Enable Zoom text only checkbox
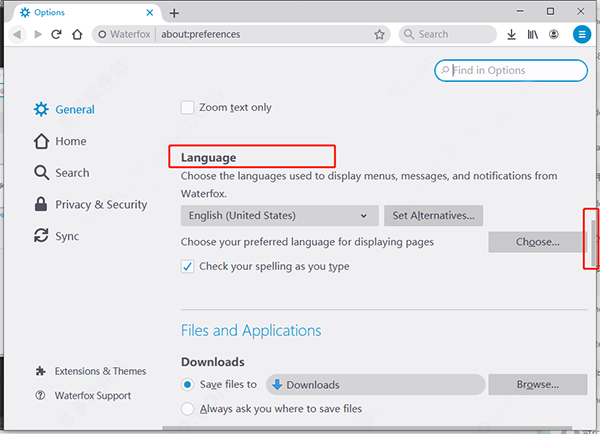 pyautogui.click(x=188, y=108)
